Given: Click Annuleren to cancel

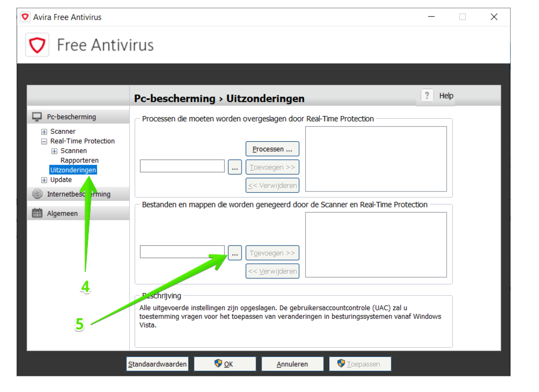Looking at the screenshot, I should click(292, 364).
